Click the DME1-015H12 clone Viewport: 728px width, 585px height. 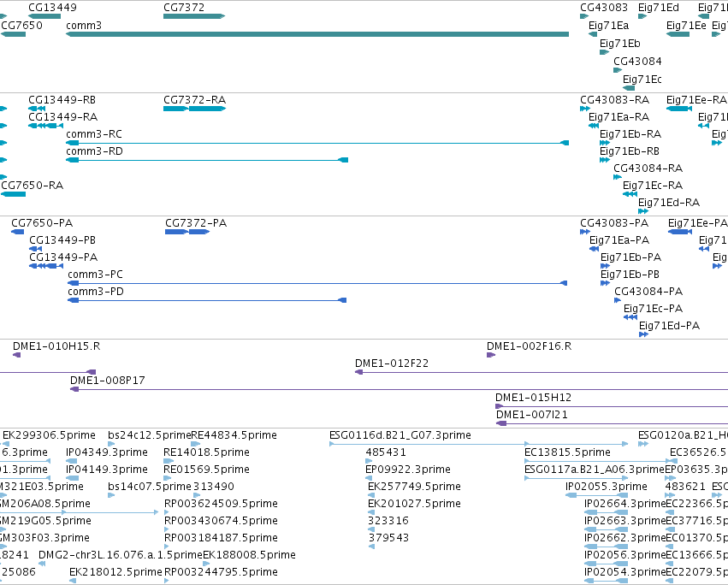click(612, 406)
